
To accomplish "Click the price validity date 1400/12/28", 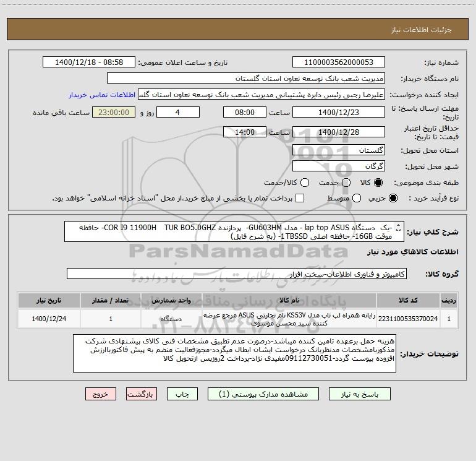I will point(339,132).
